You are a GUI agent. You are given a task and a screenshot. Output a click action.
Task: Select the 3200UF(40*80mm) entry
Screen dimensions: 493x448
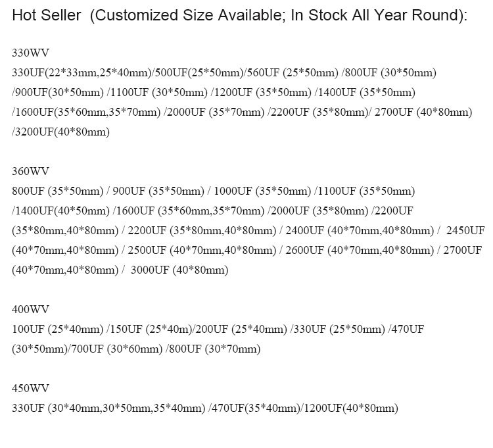[62, 132]
